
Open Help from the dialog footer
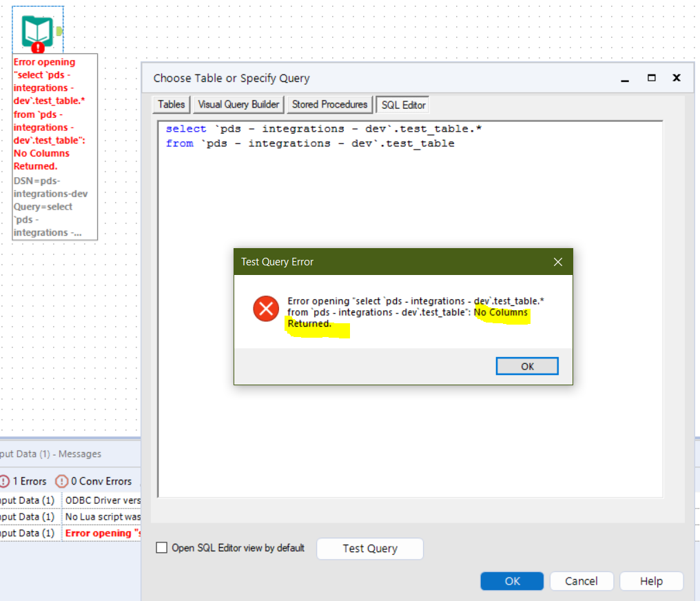coord(650,581)
